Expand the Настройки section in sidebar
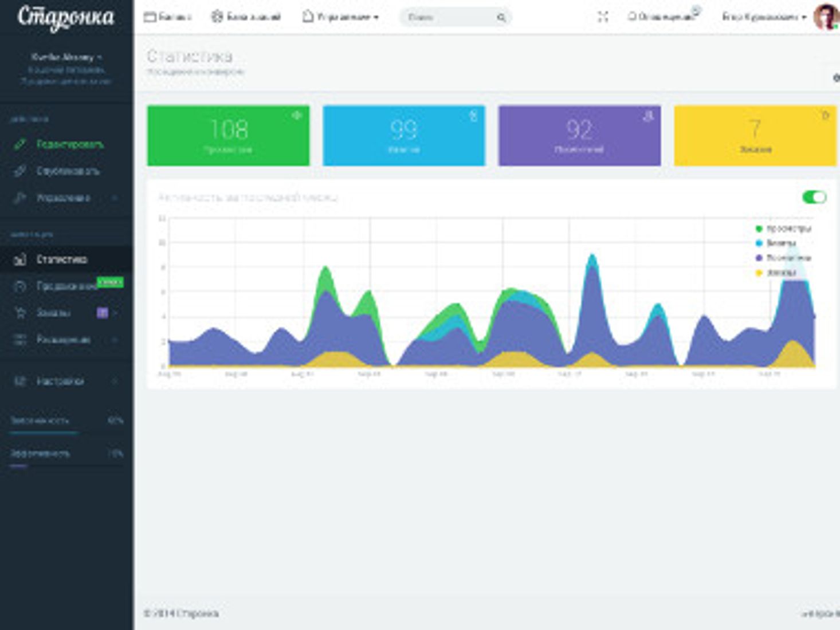The image size is (840, 630). 67,381
